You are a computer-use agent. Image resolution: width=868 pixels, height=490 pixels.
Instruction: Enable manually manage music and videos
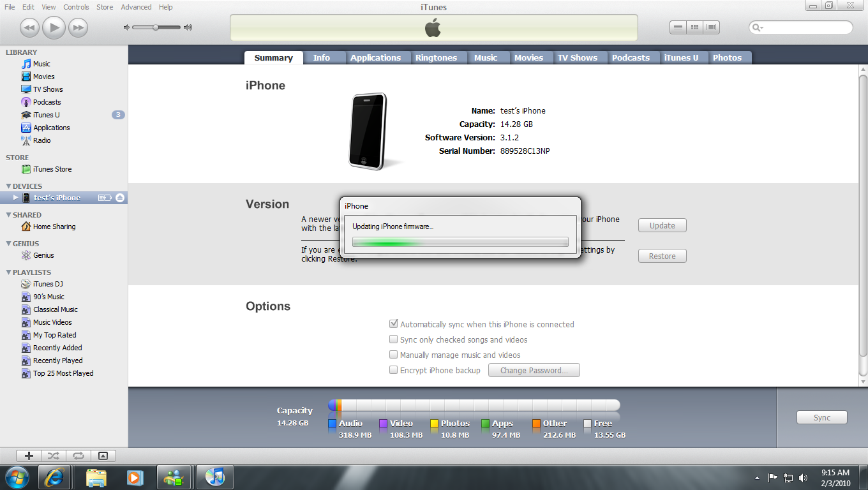coord(394,355)
